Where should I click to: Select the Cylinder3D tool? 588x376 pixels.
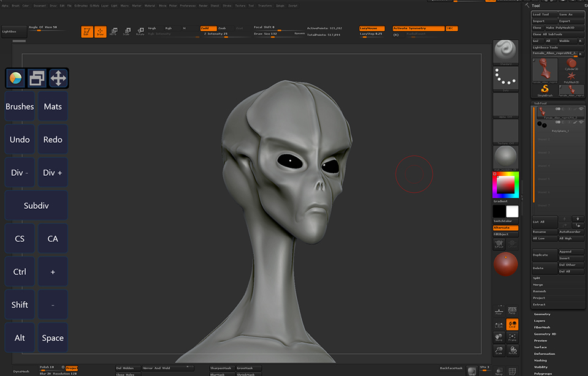(571, 64)
